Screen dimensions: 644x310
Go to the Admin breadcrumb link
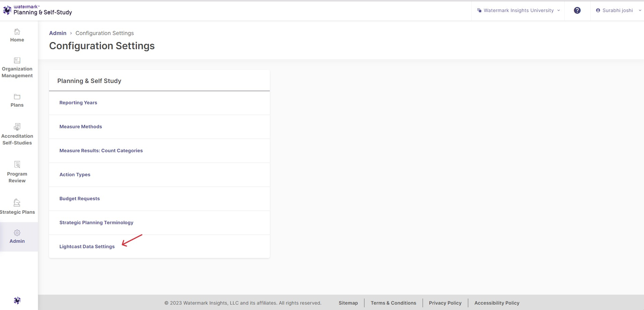pos(58,33)
